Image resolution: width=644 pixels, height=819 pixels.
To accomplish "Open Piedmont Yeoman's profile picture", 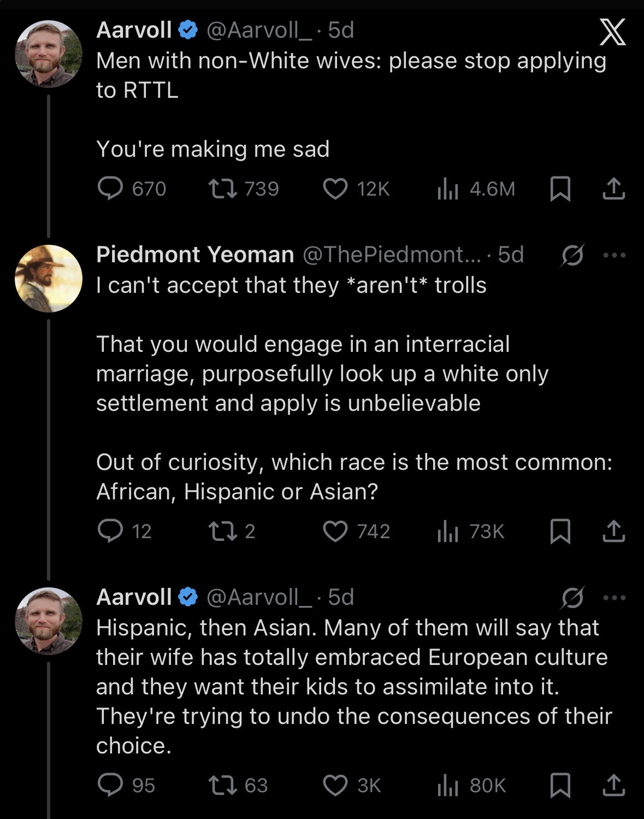I will tap(49, 278).
